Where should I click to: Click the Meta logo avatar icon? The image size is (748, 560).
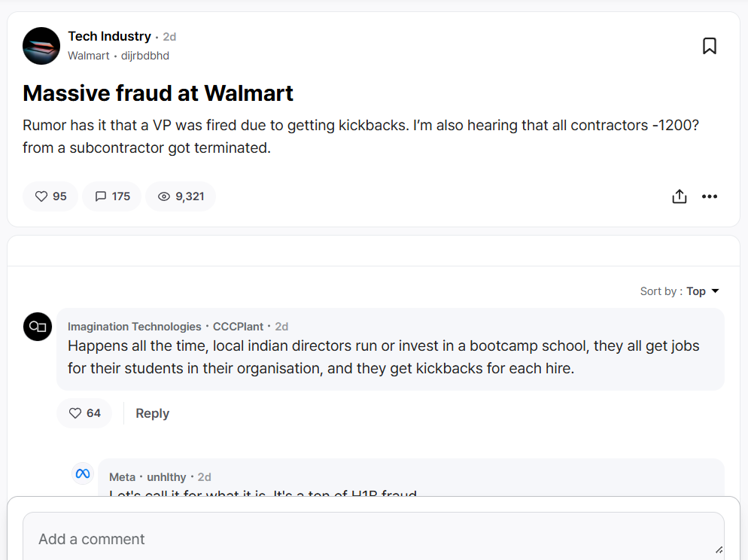(83, 474)
